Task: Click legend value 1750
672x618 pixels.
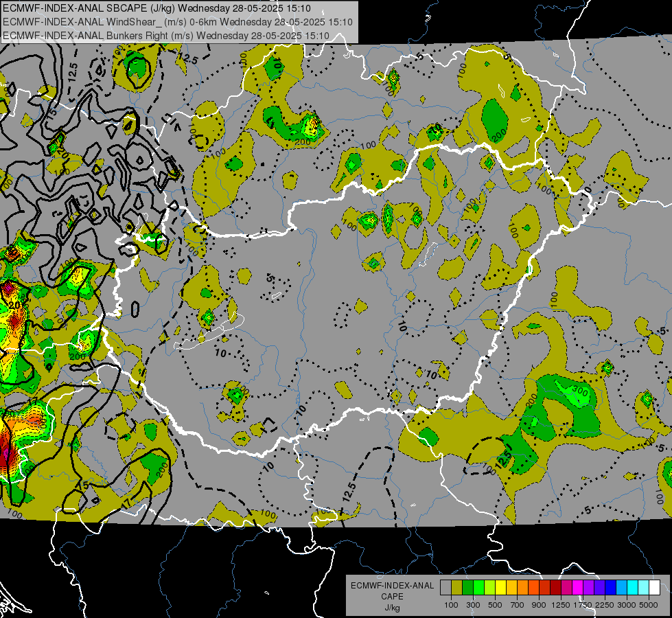Action: [x=583, y=605]
